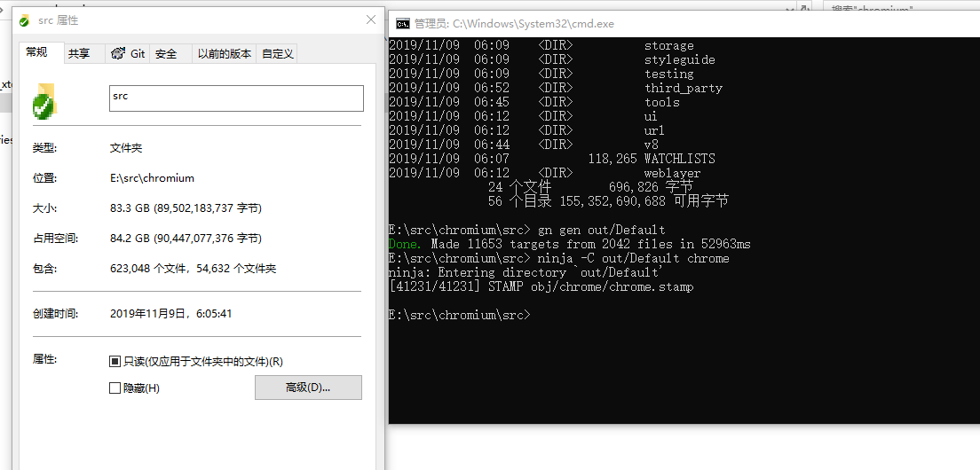Click the green Done. message in cmd

pyautogui.click(x=405, y=244)
